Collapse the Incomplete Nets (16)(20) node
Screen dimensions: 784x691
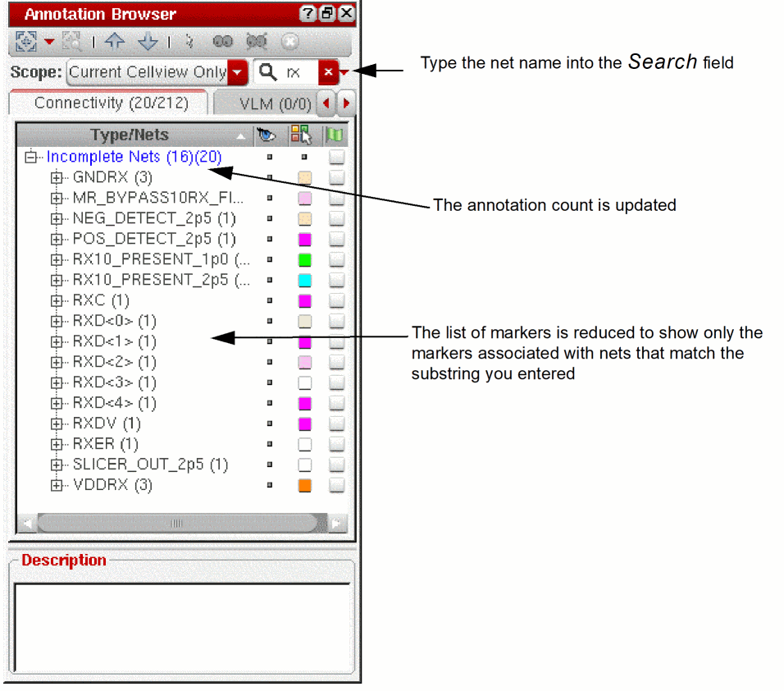31,157
